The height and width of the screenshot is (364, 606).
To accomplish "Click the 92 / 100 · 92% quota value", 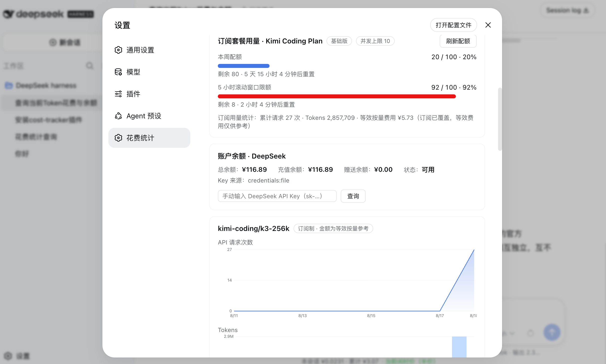I will 454,87.
